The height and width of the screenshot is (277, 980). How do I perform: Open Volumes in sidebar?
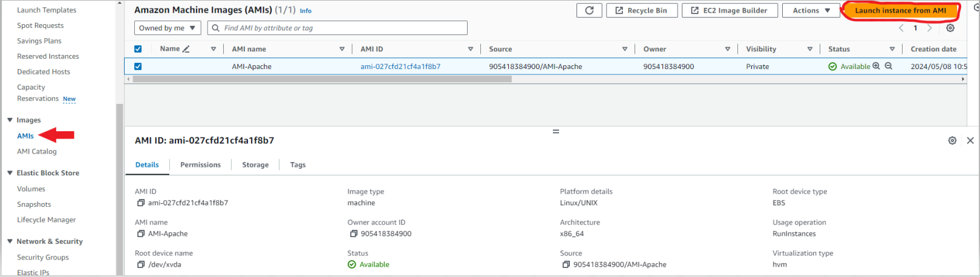tap(31, 189)
